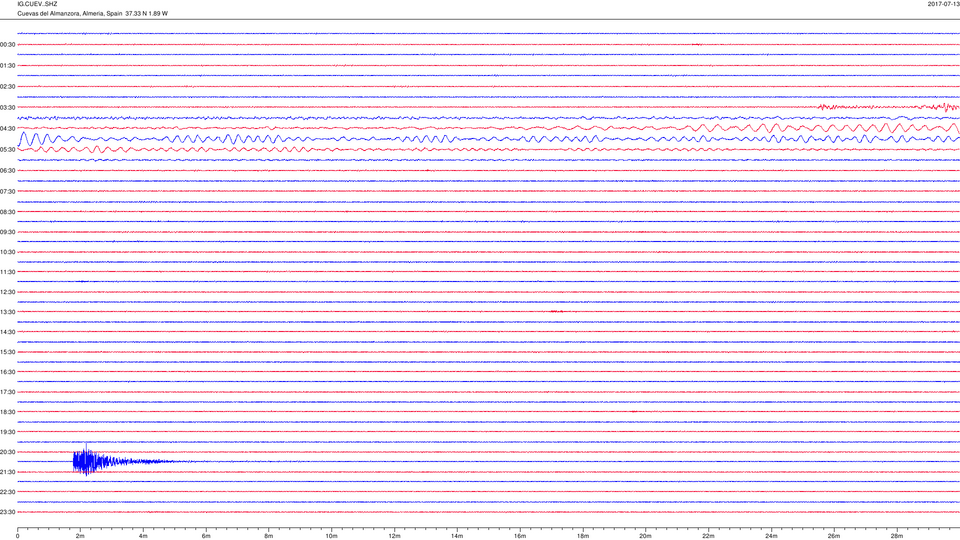
Task: Click the 12m axis tick label
Action: (394, 536)
